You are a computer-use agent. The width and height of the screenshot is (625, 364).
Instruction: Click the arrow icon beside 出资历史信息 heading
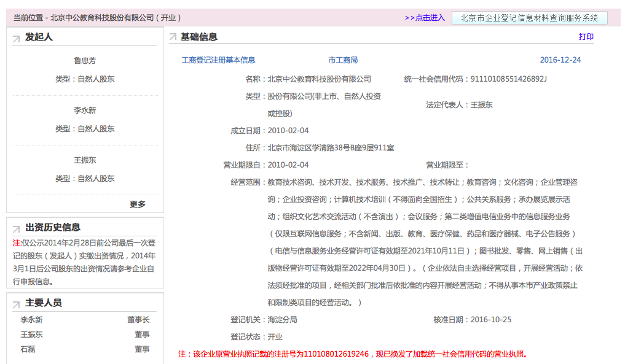(x=17, y=229)
